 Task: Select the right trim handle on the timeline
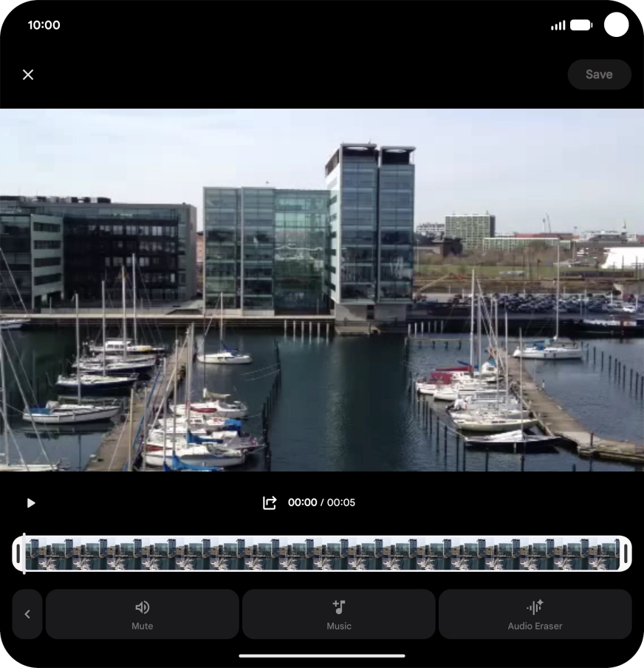tap(626, 553)
